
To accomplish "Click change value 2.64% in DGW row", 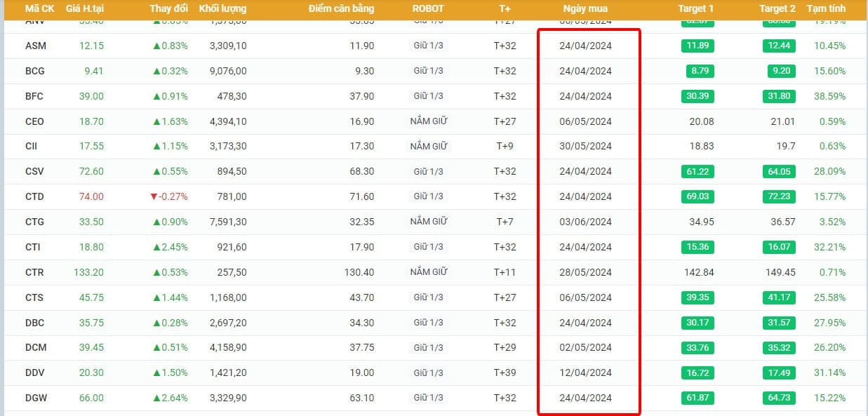I will pyautogui.click(x=171, y=398).
